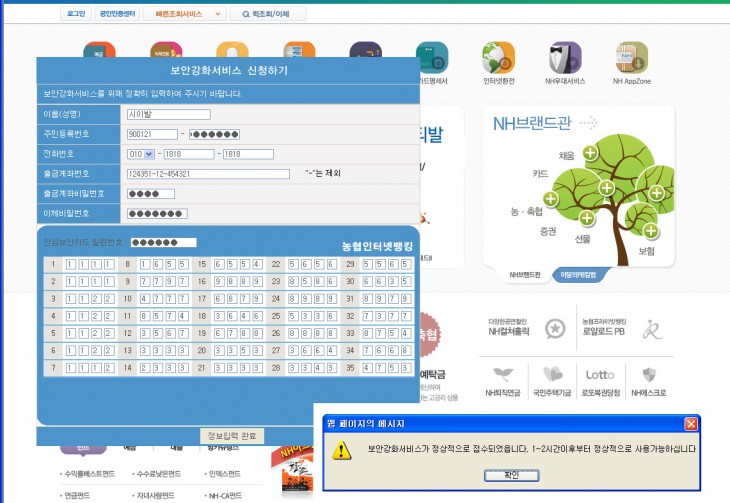Open NH컬처홀릭 star icon

tap(555, 329)
